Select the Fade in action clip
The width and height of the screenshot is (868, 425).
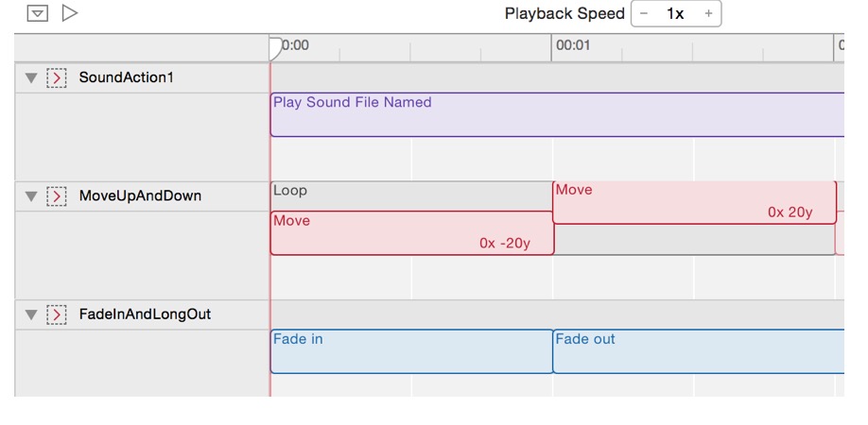411,351
